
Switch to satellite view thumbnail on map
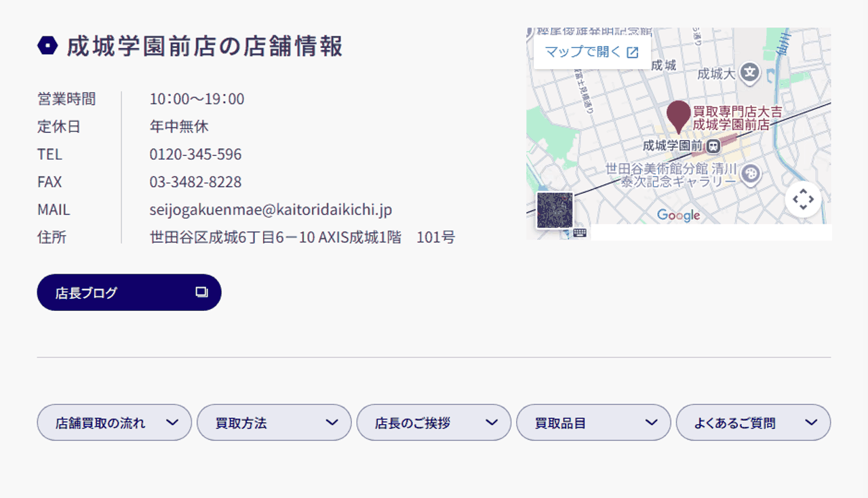click(555, 210)
